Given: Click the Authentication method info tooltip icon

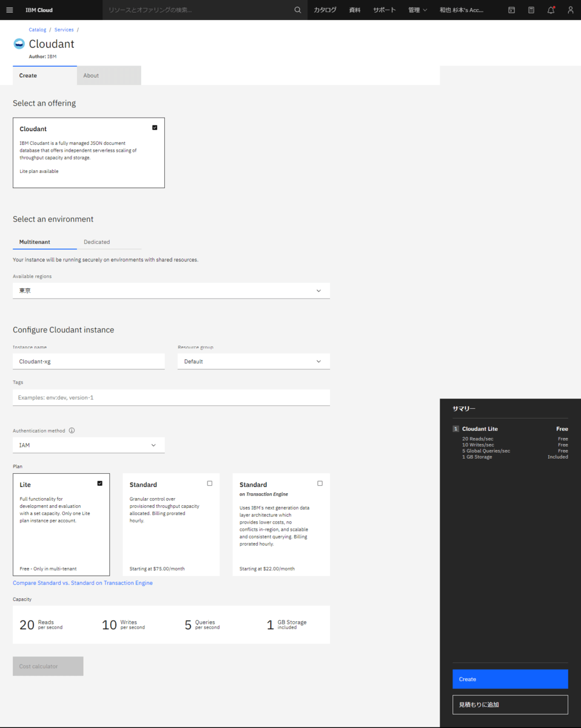Looking at the screenshot, I should coord(72,430).
